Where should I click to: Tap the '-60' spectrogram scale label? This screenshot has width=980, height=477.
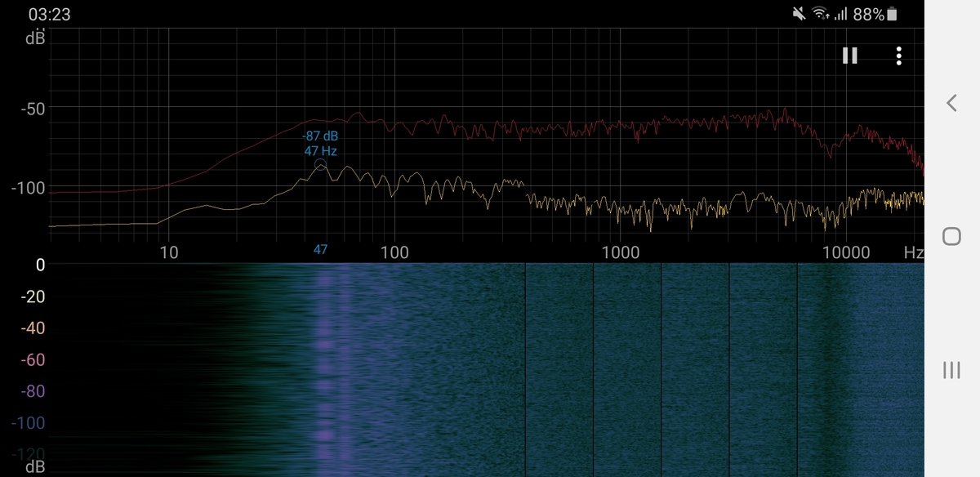click(x=33, y=360)
